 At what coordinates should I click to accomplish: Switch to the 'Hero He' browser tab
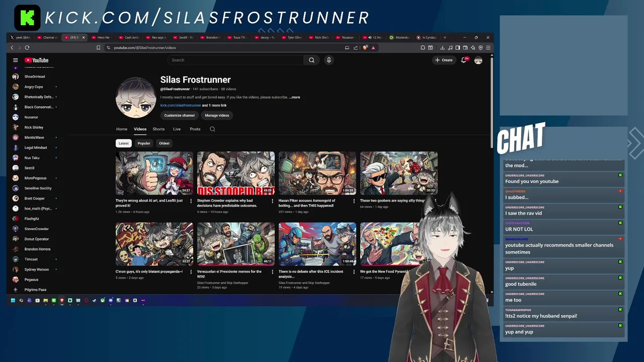coord(102,37)
